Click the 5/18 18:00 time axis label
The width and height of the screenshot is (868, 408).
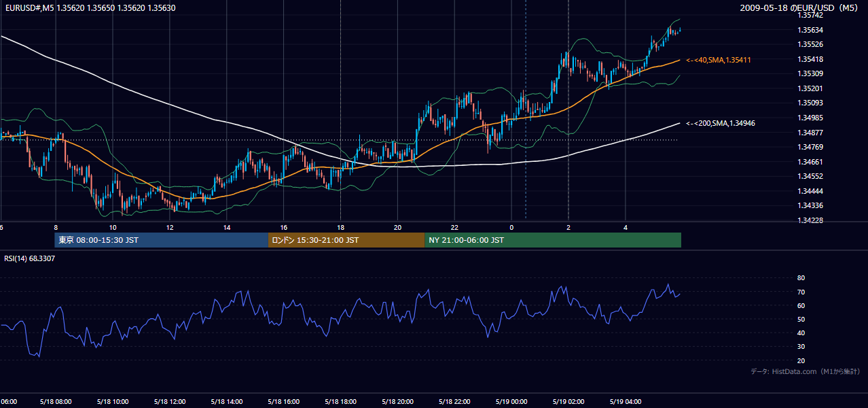pos(341,402)
